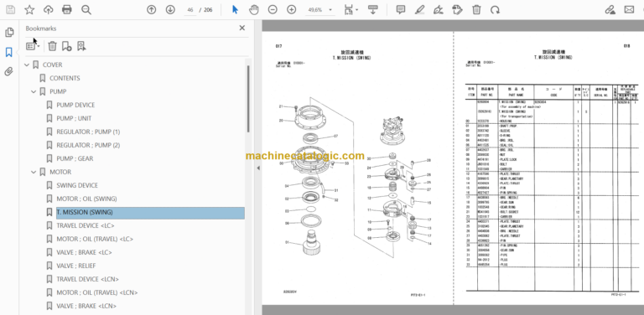Open TRAVEL DEVICE <LCN> bookmark
Screen dimensions: 644x315
click(88, 279)
